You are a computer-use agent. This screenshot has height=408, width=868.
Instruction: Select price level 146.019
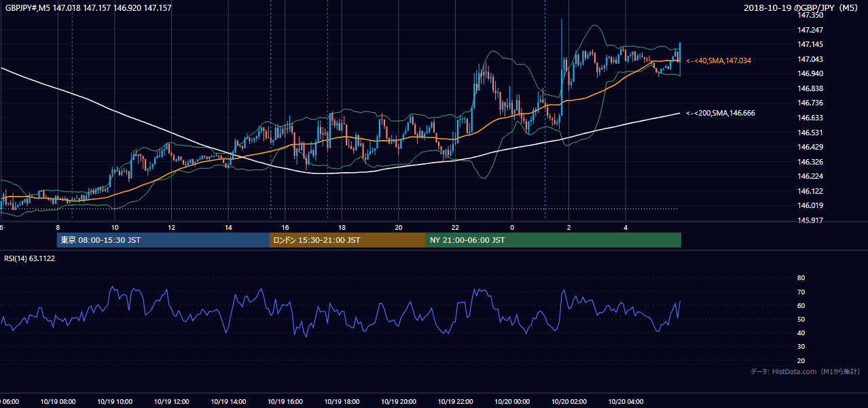[x=812, y=205]
